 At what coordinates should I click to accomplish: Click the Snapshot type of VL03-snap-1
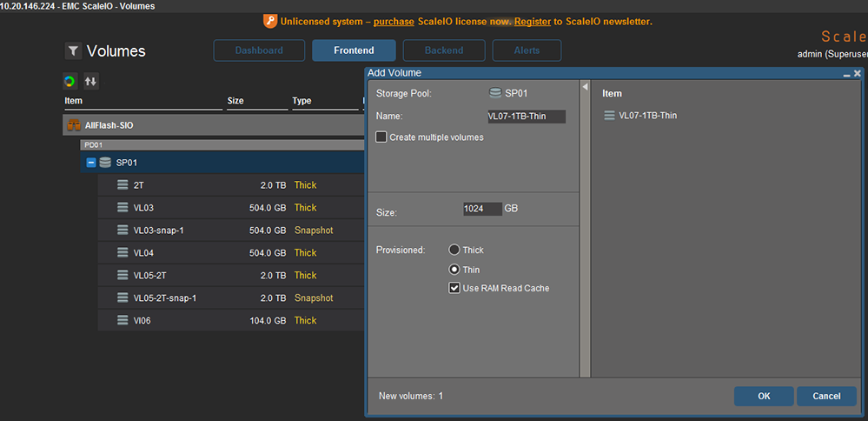[x=314, y=230]
